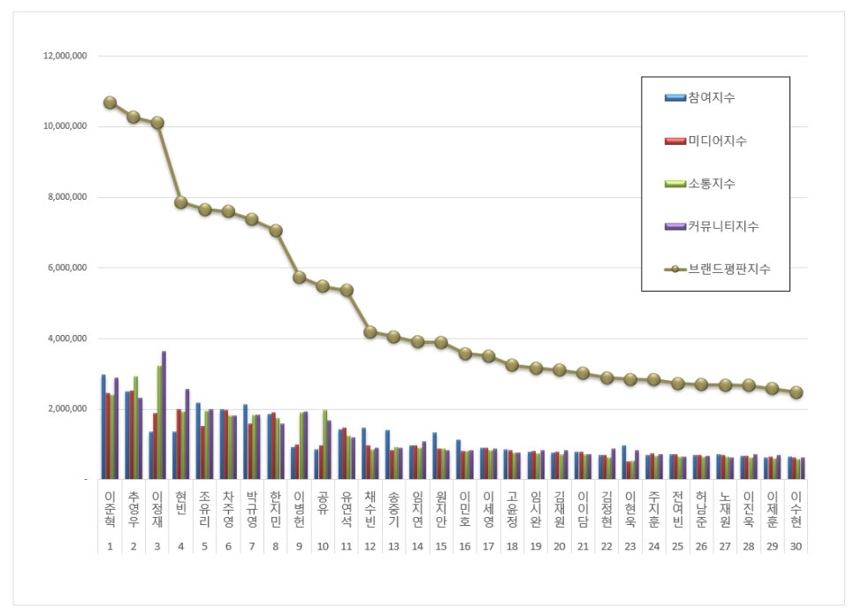Click rank number 20 under 김재원
The width and height of the screenshot is (854, 616).
click(x=560, y=546)
